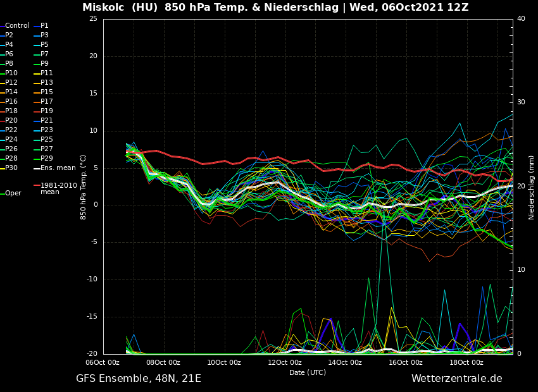Viewport: 538px width, 392px height.
Task: Select the Oper legend entry
Action: click(13, 193)
